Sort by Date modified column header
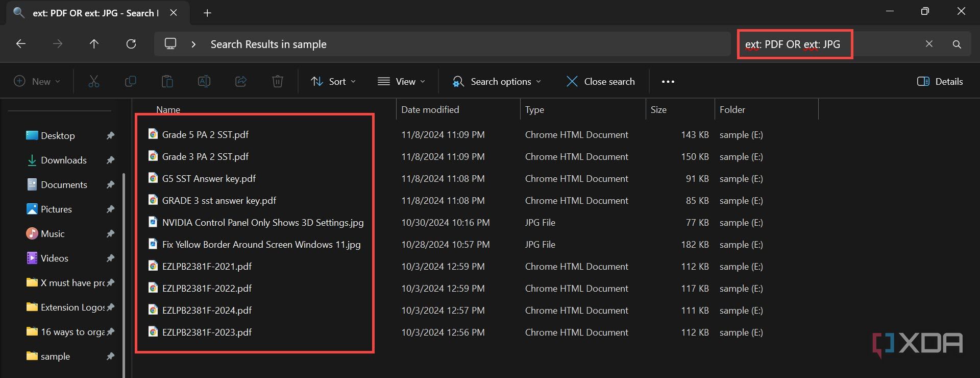Viewport: 980px width, 378px height. click(x=430, y=109)
